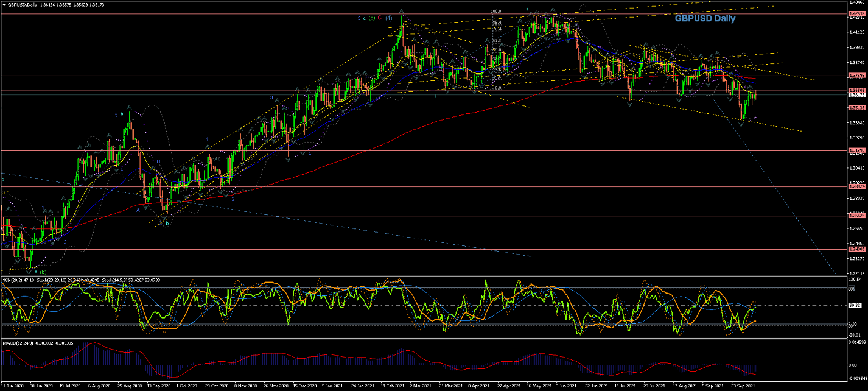Screen dimensions: 868x391
Task: Select the 50.32 oscillator level tag
Action: point(854,306)
